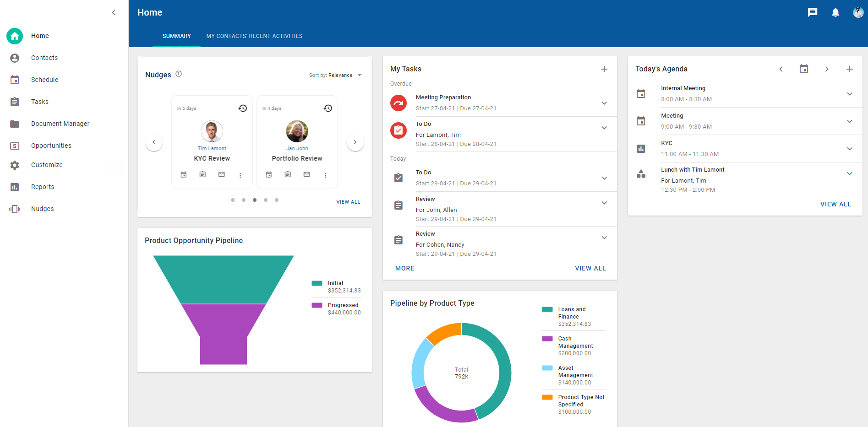
Task: Expand the Lunch with Tim Lamont agenda item
Action: tap(849, 173)
